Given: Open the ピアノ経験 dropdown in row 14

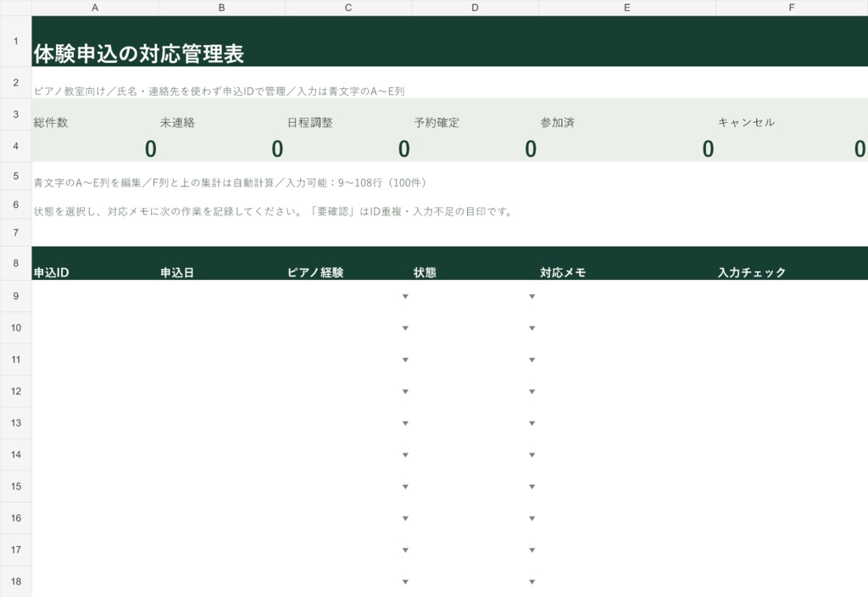Looking at the screenshot, I should [405, 455].
